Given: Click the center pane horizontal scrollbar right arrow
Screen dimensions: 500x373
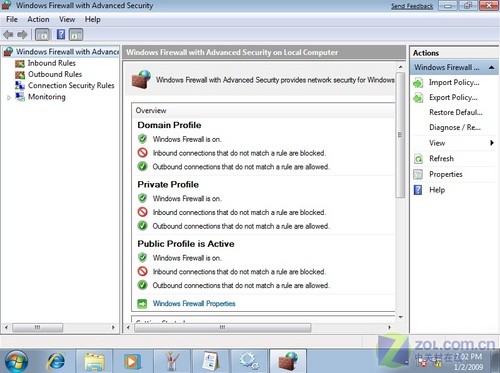Looking at the screenshot, I should click(x=389, y=327).
